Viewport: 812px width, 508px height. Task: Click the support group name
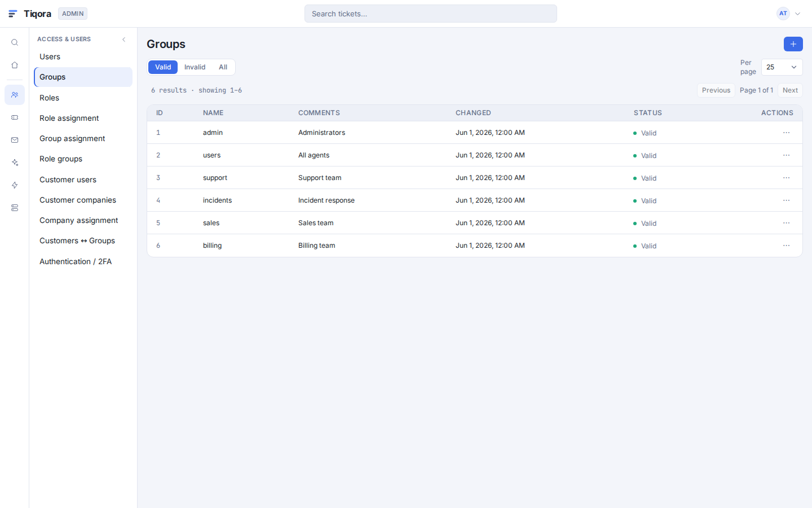tap(215, 178)
